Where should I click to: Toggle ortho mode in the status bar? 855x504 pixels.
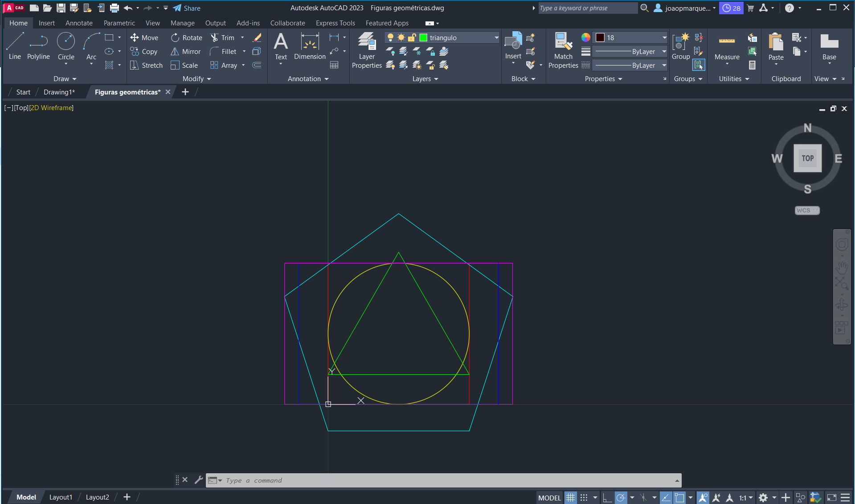click(607, 497)
